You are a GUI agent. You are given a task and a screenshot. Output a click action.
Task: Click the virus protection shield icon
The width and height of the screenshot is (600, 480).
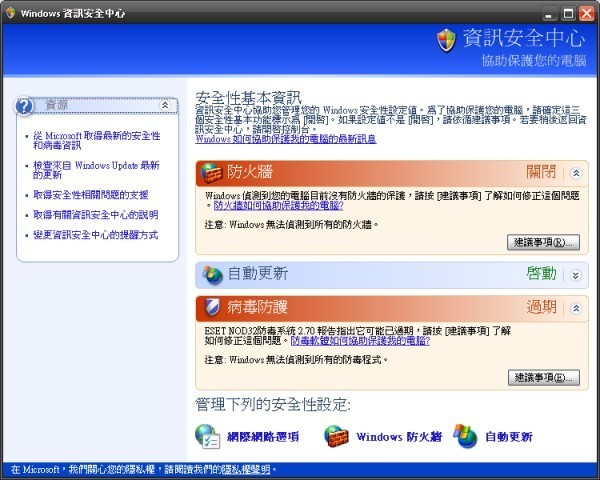click(x=211, y=307)
